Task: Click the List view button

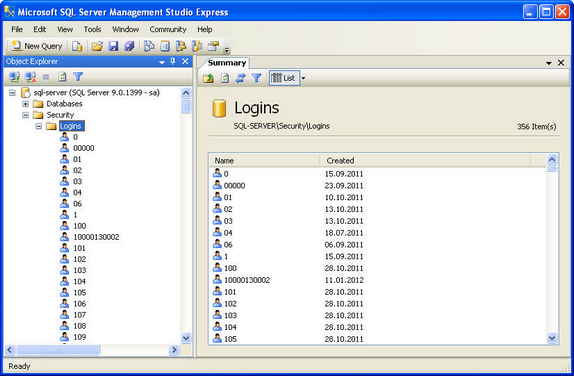Action: (283, 78)
